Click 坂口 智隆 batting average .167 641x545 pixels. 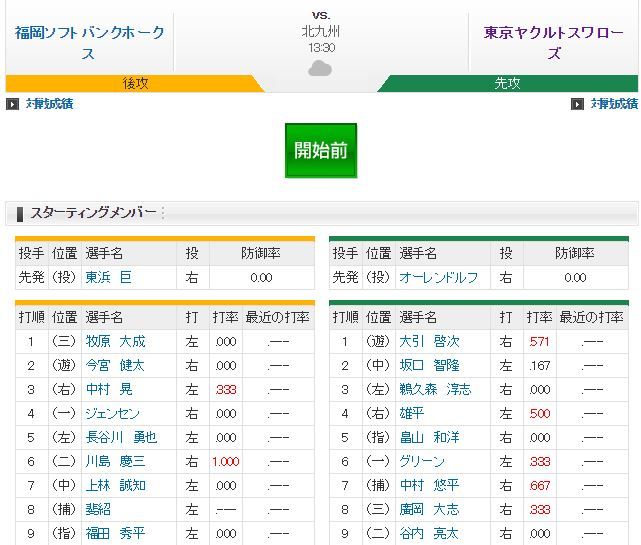click(x=540, y=366)
